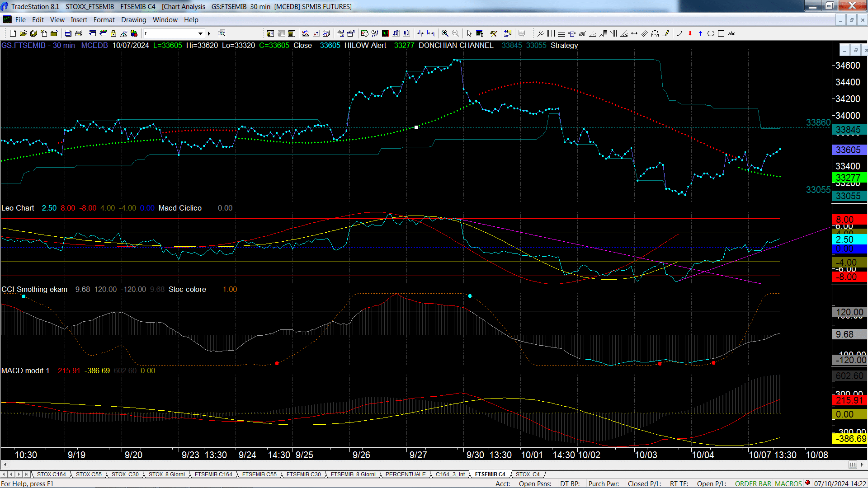
Task: Click the colored cubes icon
Action: [x=134, y=33]
